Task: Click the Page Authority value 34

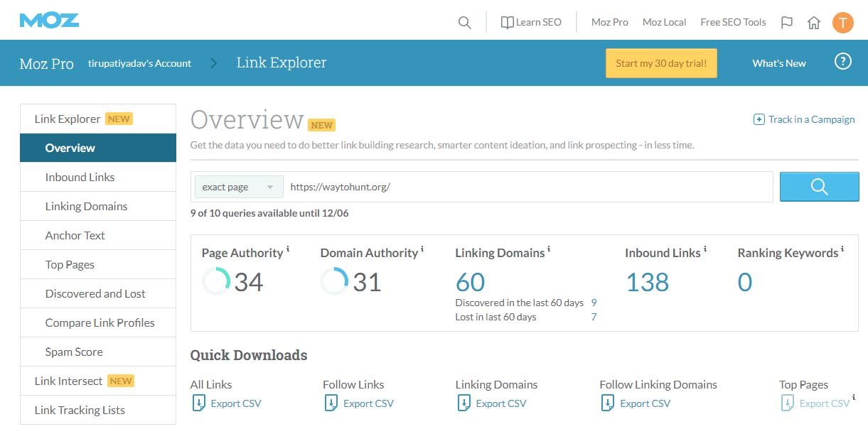Action: 249,283
